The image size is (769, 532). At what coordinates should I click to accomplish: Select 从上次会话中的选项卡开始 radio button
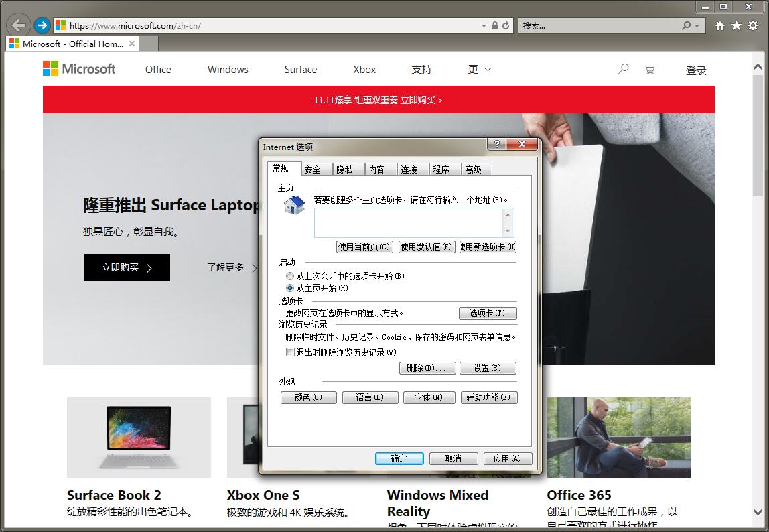point(290,276)
